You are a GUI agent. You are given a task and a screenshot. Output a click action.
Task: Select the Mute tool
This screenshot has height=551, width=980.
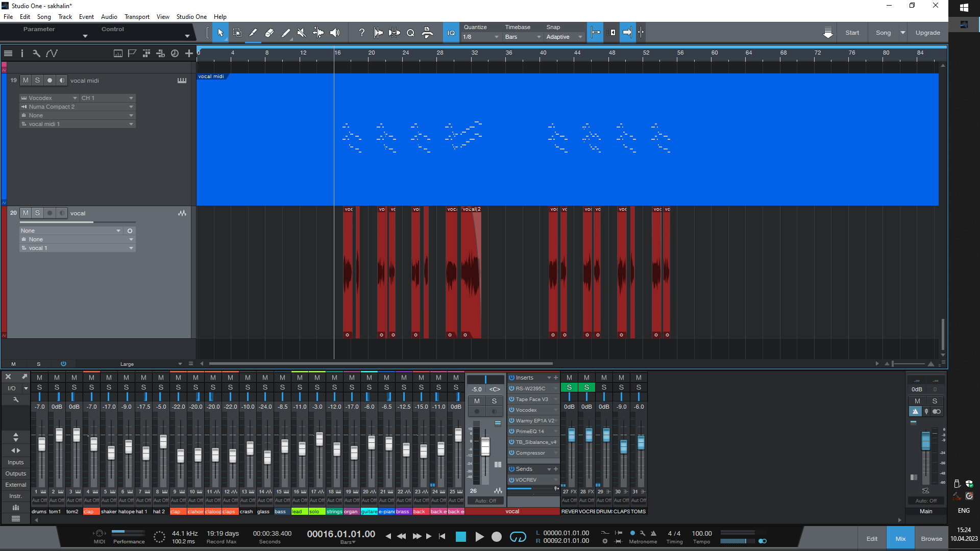point(302,33)
